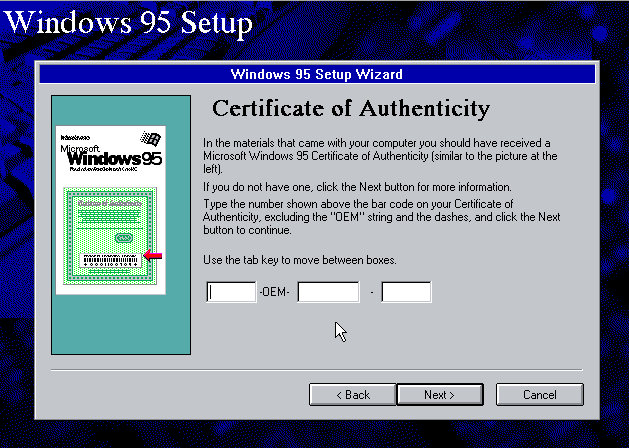Screen dimensions: 629x448
Task: Click the Certificate of Authenticity heading
Action: [351, 108]
